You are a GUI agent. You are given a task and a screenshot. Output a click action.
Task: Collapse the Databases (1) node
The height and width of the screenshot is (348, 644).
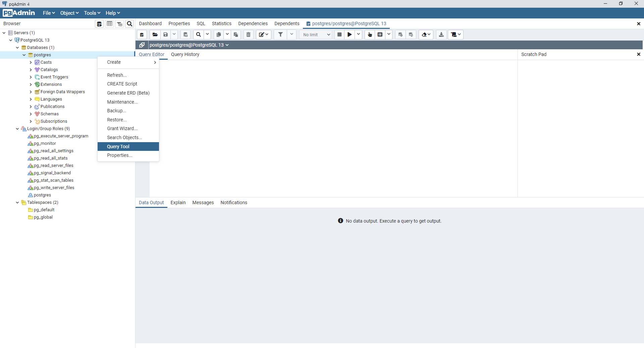point(17,48)
